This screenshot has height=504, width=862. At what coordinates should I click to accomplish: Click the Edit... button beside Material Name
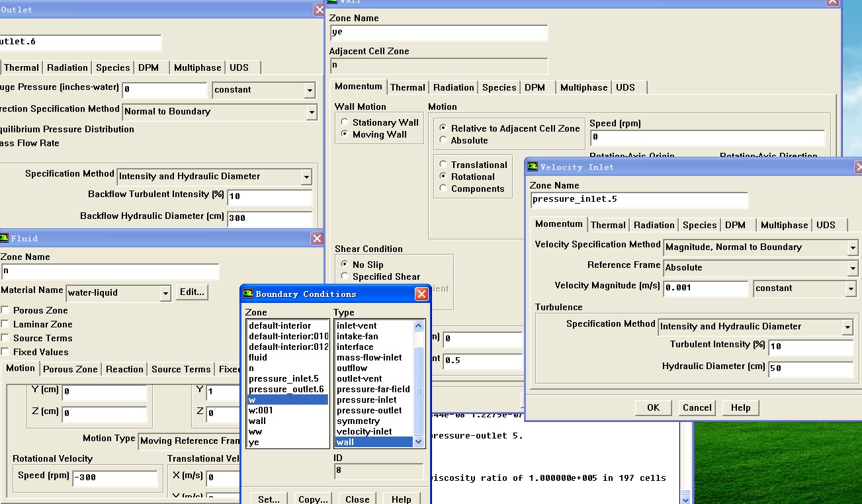pyautogui.click(x=192, y=292)
